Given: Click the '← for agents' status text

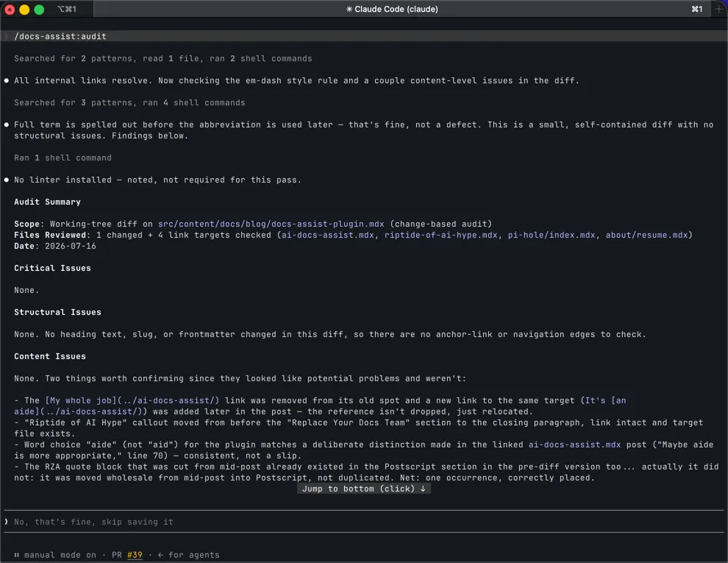Looking at the screenshot, I should [x=188, y=555].
